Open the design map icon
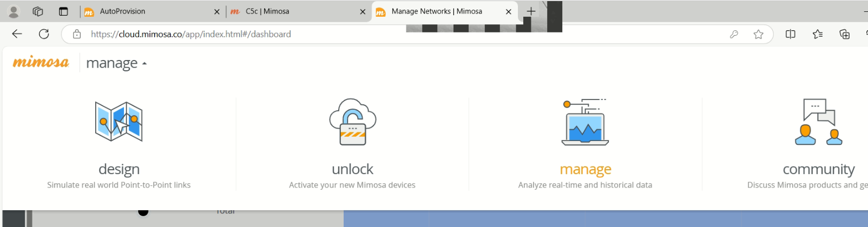The image size is (868, 227). pyautogui.click(x=119, y=122)
